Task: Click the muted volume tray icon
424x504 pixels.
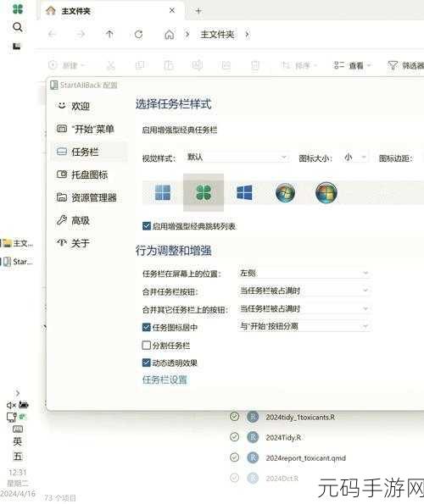Action: (x=11, y=406)
